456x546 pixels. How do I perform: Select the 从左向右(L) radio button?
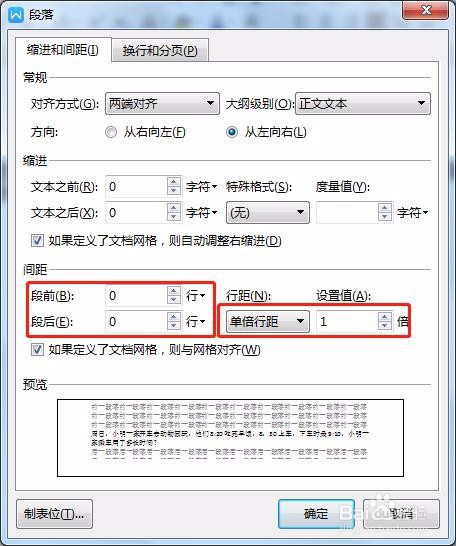click(232, 132)
